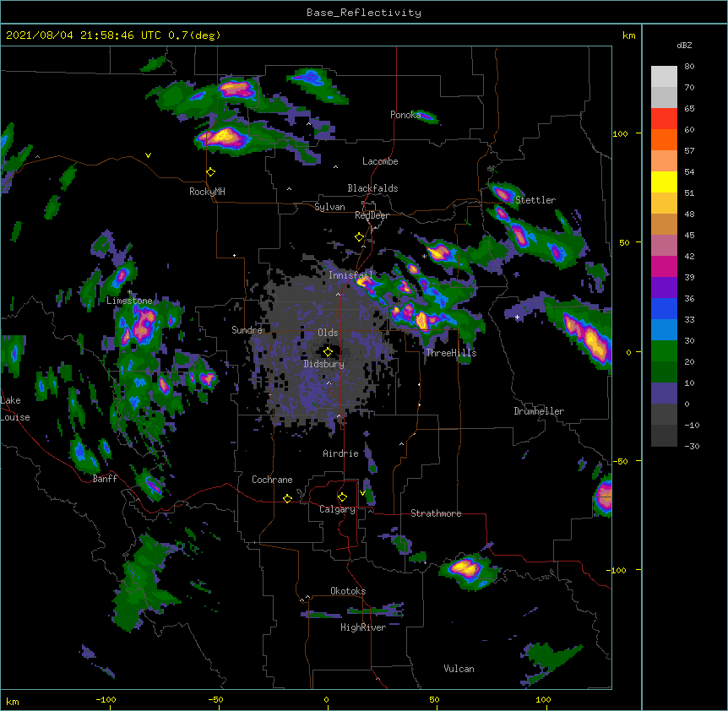Click the HighRiver city label
The width and height of the screenshot is (728, 711).
pyautogui.click(x=363, y=627)
